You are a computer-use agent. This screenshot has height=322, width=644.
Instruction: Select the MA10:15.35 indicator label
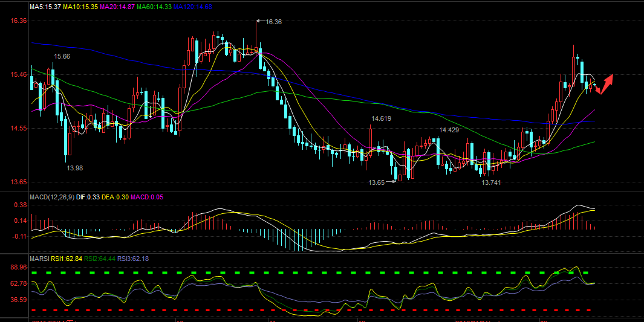tap(80, 7)
